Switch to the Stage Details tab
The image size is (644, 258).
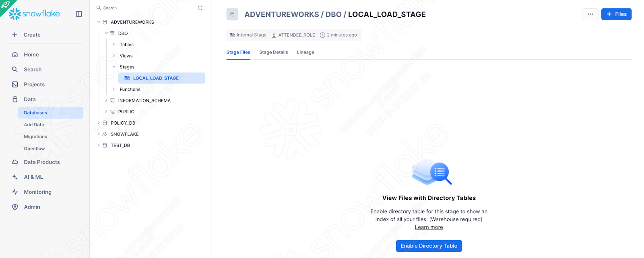[x=273, y=52]
